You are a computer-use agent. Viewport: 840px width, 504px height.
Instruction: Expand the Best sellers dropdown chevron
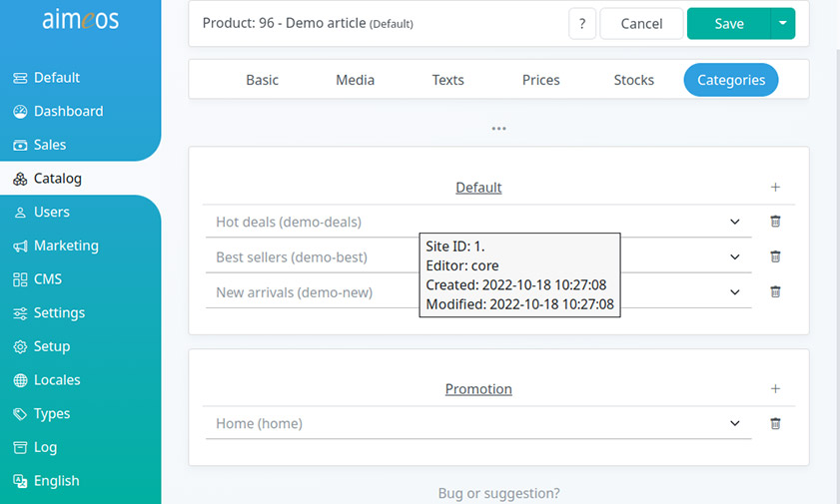point(734,256)
